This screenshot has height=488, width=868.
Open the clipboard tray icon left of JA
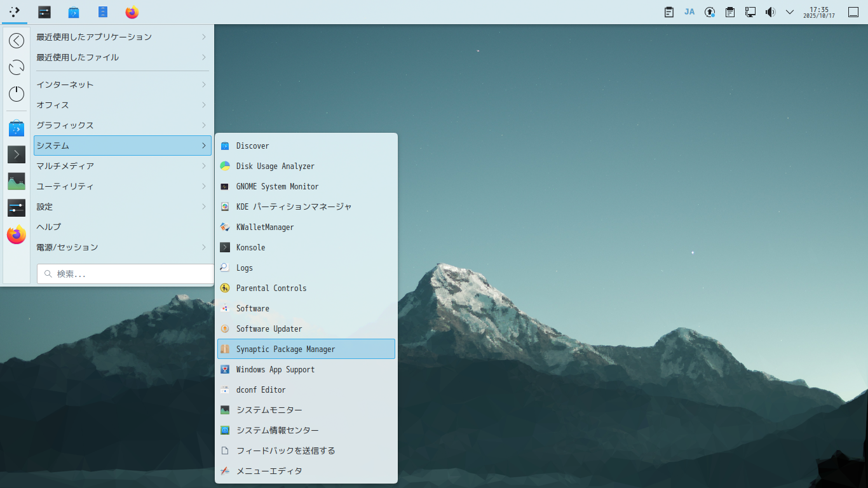click(x=669, y=12)
